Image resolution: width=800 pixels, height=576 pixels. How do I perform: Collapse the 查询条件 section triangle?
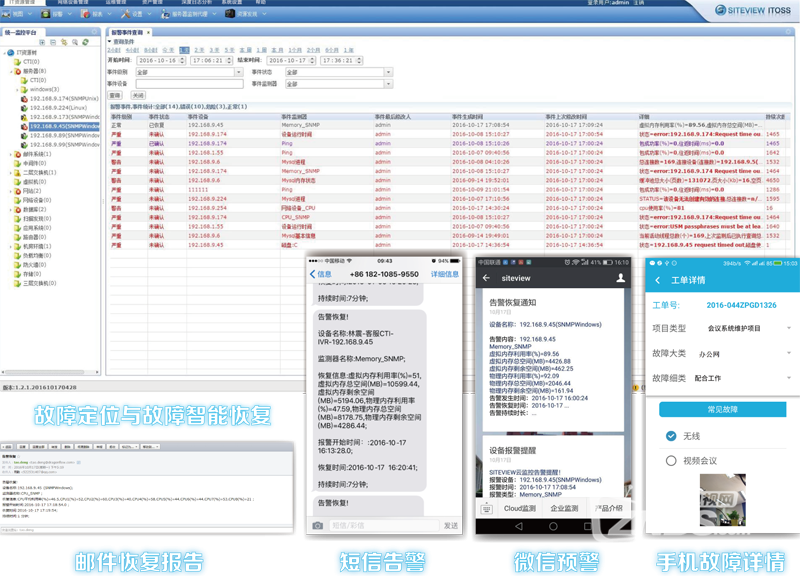109,42
